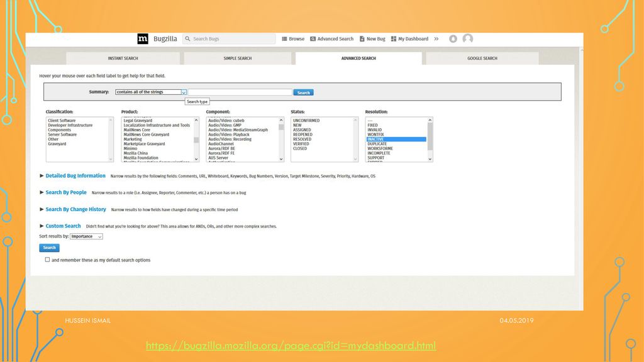Click the Resolution list scroll-up arrow
Image resolution: width=644 pixels, height=362 pixels.
coord(430,120)
